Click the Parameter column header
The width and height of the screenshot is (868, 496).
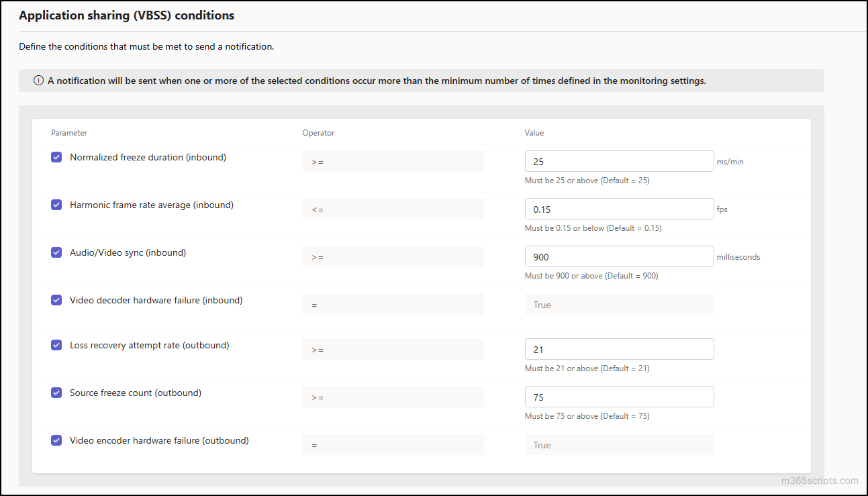coord(69,133)
